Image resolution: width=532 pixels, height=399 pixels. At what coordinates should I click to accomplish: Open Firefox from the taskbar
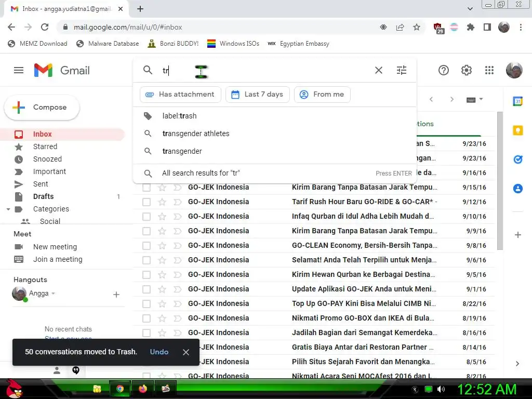143,389
